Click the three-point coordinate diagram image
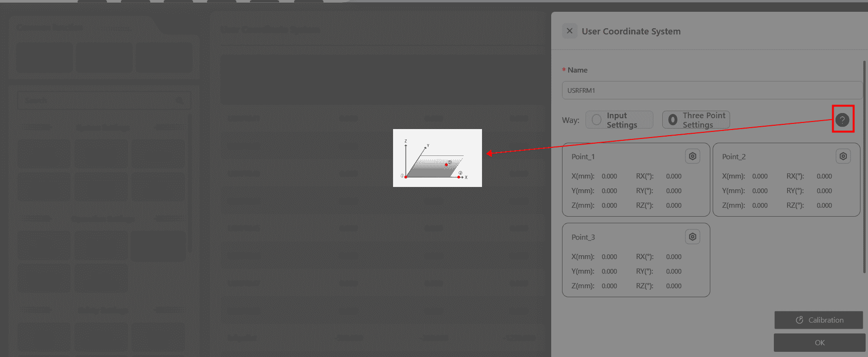Image resolution: width=868 pixels, height=357 pixels. coord(437,158)
